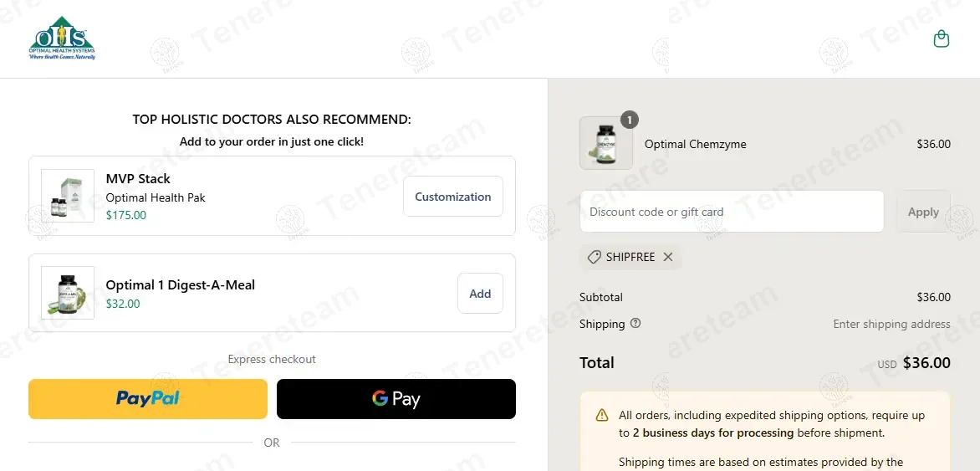
Task: Click the Optimal Health Systems logo
Action: (x=62, y=38)
